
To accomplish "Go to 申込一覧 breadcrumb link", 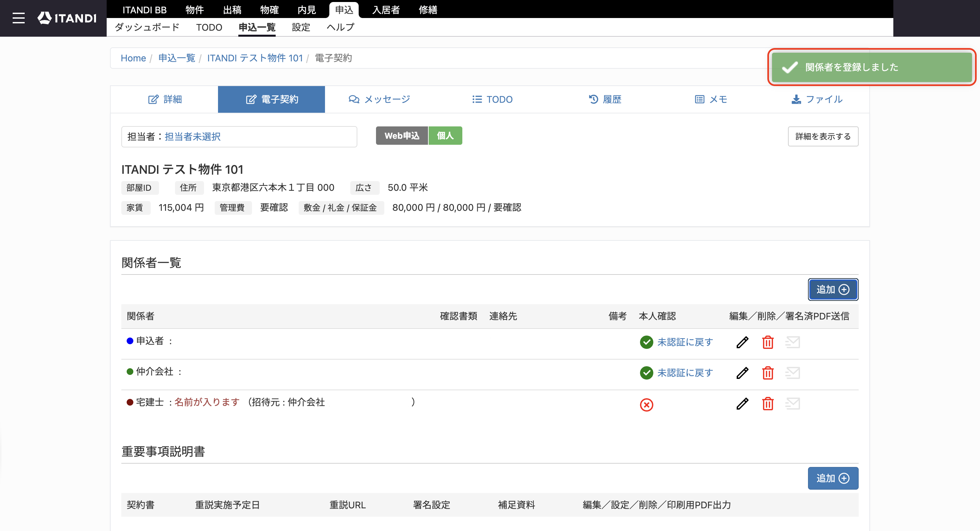I will [x=177, y=58].
